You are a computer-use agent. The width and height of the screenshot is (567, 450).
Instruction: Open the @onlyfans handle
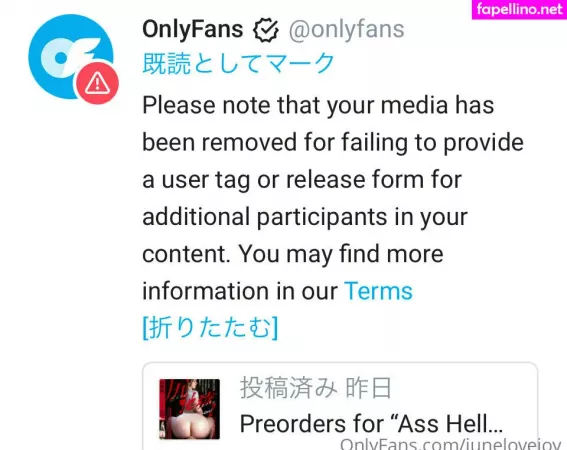[346, 29]
